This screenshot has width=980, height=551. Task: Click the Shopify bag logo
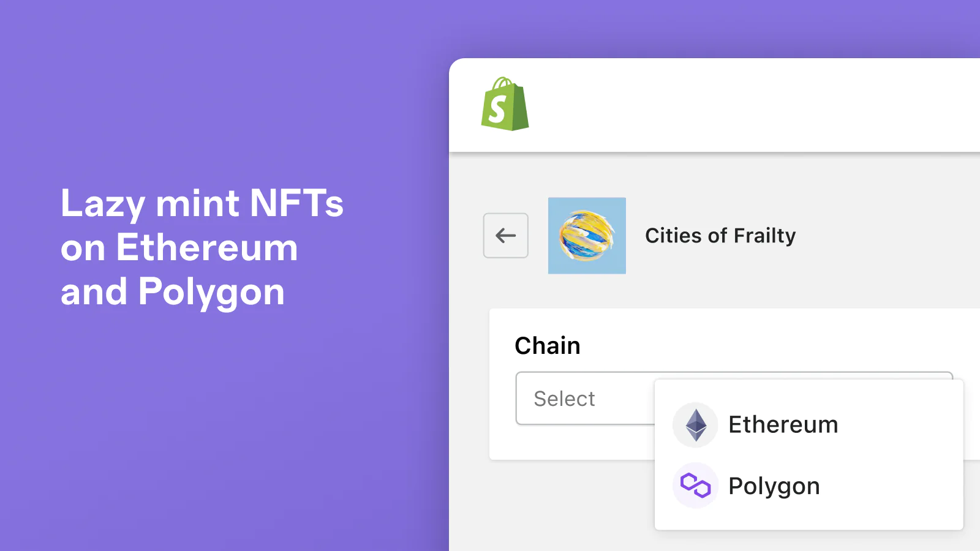pos(505,104)
